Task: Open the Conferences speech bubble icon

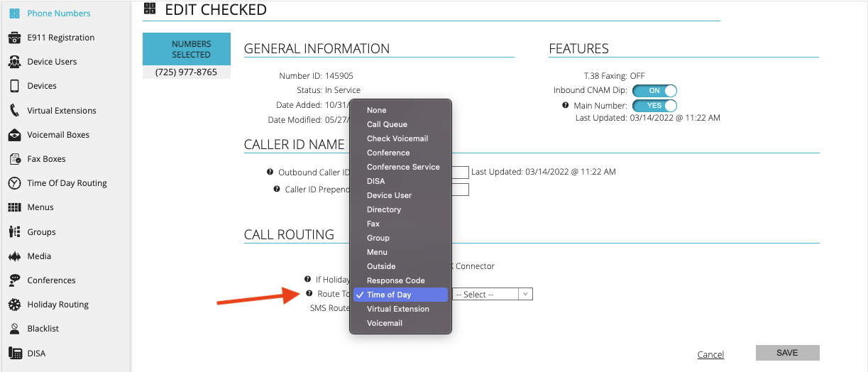Action: (14, 280)
